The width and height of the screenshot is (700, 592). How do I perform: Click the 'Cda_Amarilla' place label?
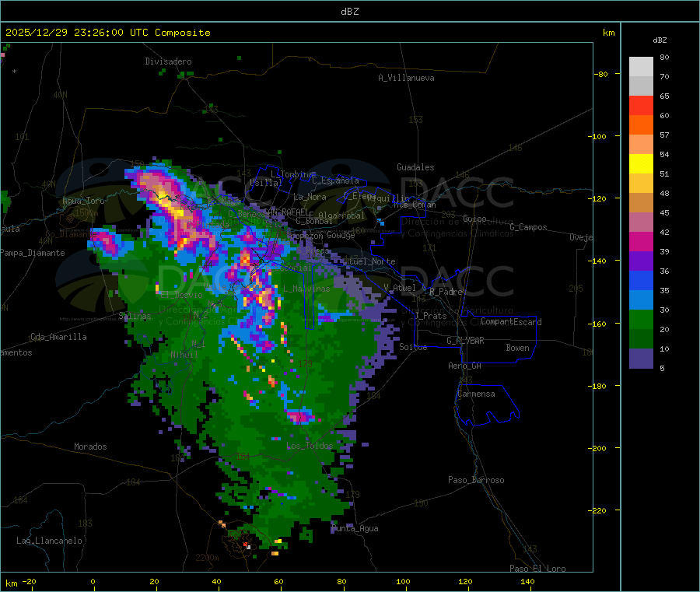point(58,337)
